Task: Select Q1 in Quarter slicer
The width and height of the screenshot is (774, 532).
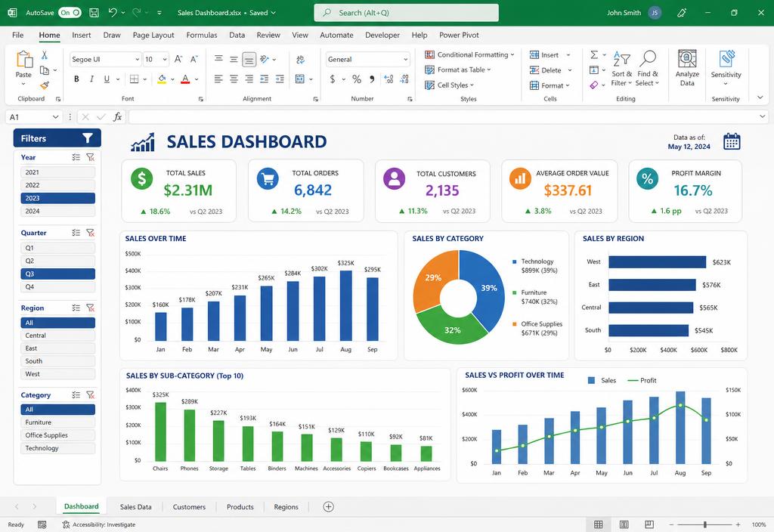Action: tap(57, 248)
